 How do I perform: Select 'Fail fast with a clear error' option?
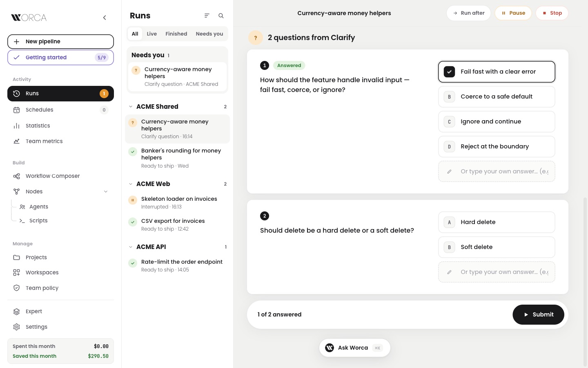[x=497, y=72]
